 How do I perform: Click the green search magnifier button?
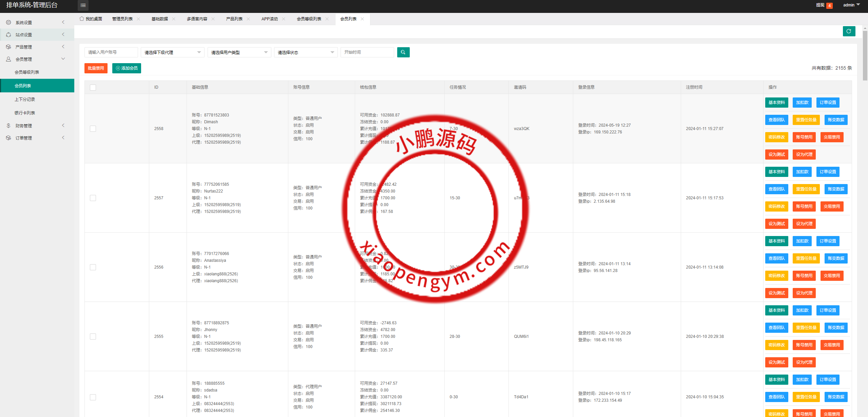[403, 52]
